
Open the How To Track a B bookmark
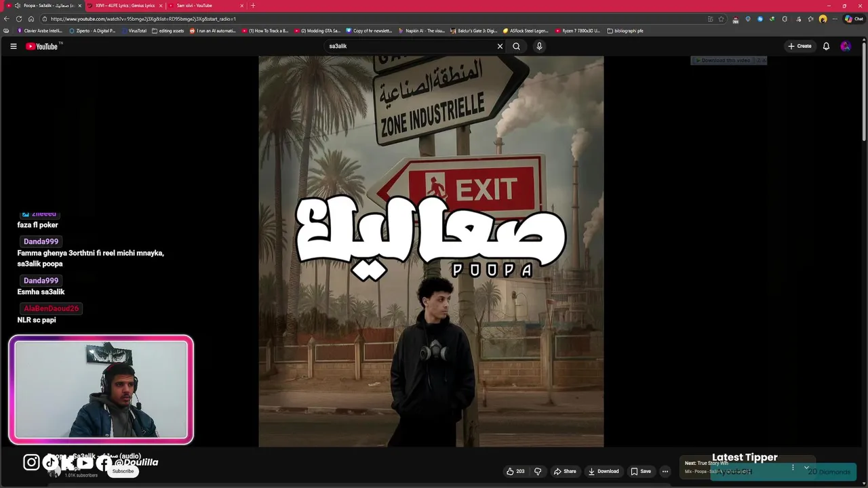[265, 30]
